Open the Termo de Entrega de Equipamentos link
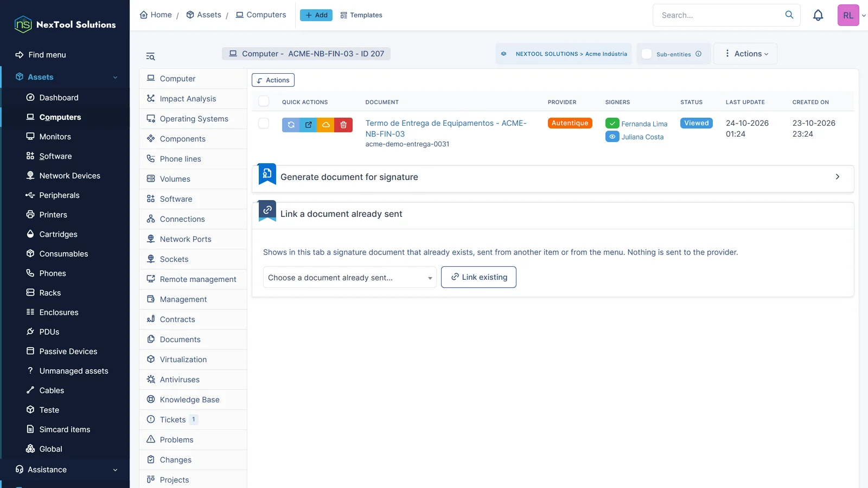 pyautogui.click(x=446, y=129)
